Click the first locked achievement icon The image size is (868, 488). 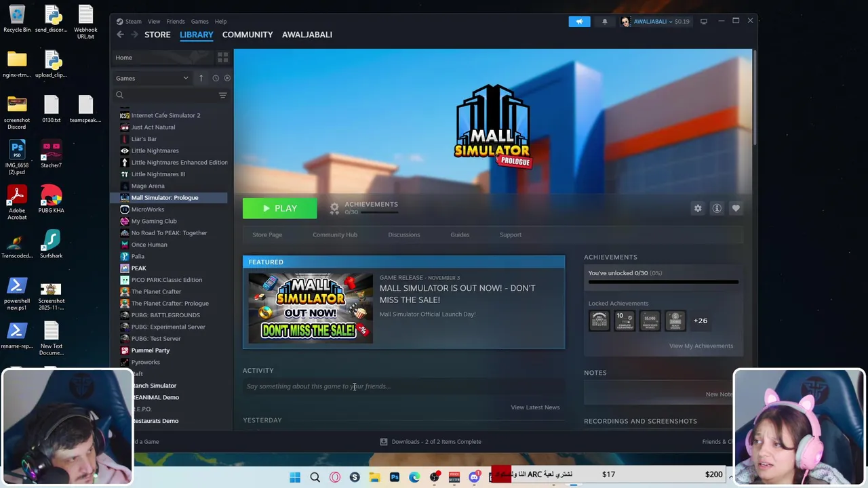pos(599,321)
